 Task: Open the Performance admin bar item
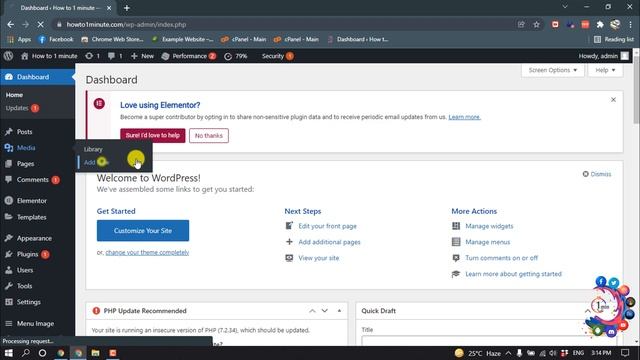click(189, 56)
